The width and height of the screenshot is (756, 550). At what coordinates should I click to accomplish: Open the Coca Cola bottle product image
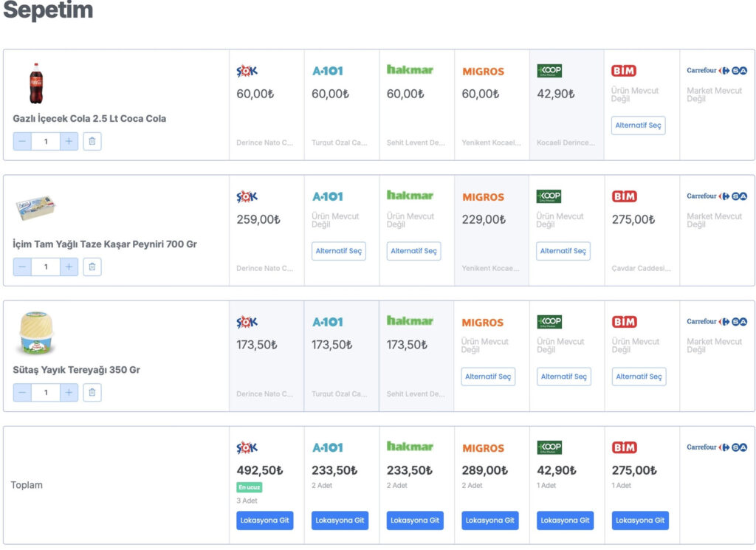tap(35, 83)
